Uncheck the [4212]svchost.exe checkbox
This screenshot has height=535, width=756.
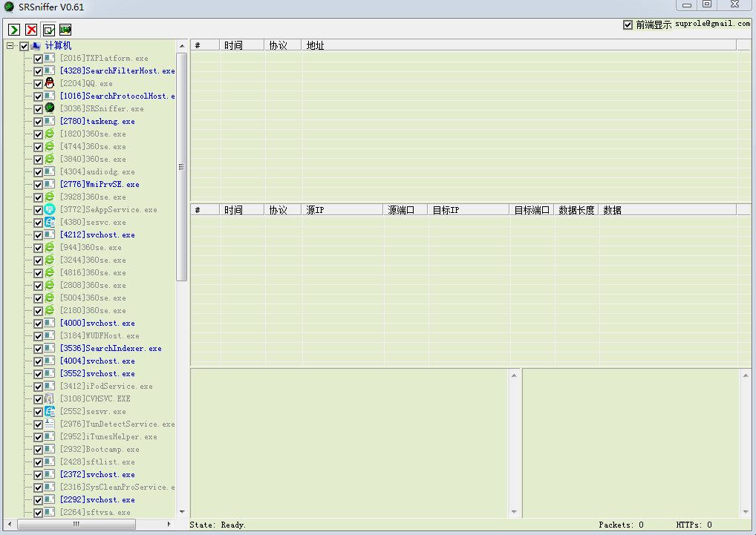pos(38,235)
